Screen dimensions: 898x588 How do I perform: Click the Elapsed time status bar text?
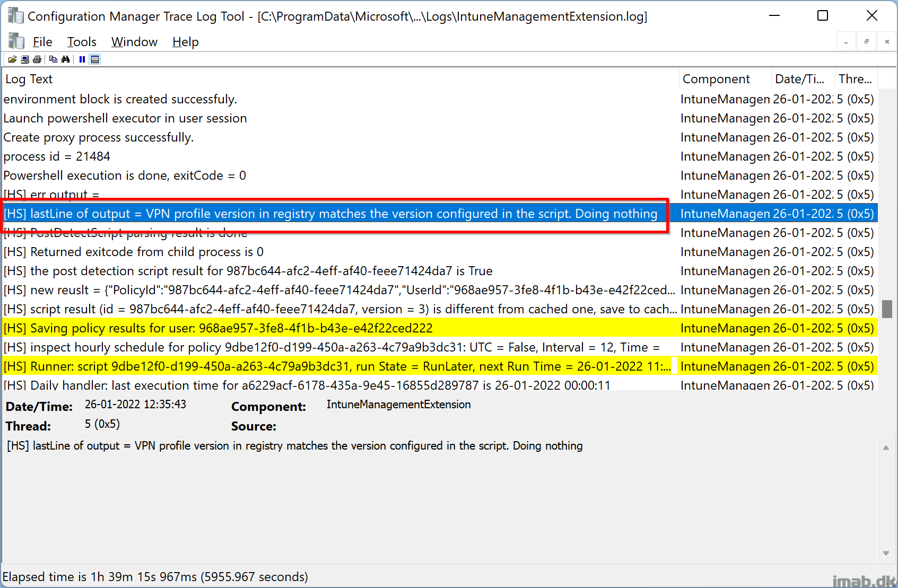pos(155,577)
